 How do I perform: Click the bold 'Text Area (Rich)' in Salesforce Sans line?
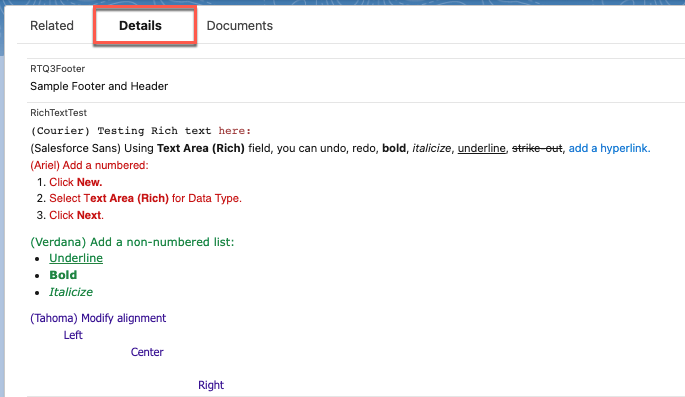tap(201, 148)
